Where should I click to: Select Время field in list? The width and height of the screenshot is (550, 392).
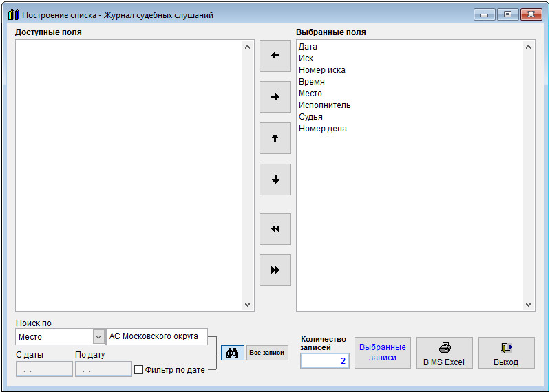[311, 82]
